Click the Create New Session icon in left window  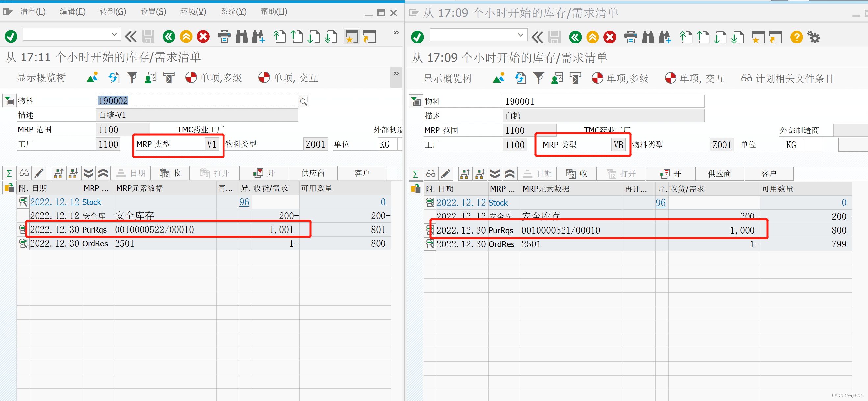click(352, 36)
